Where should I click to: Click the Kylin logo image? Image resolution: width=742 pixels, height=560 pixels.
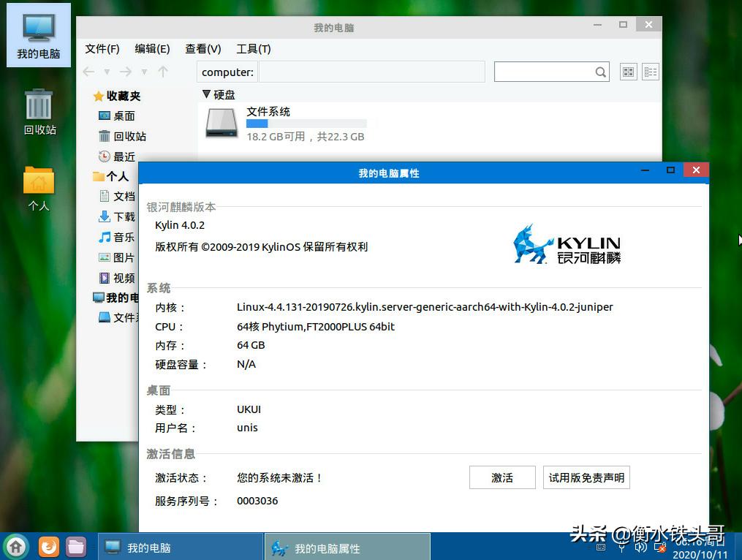coord(567,244)
